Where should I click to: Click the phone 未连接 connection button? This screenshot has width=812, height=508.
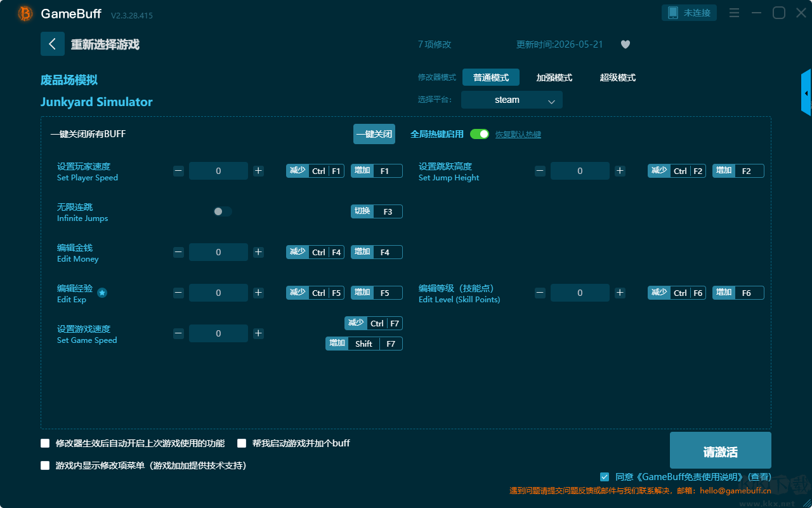coord(690,13)
